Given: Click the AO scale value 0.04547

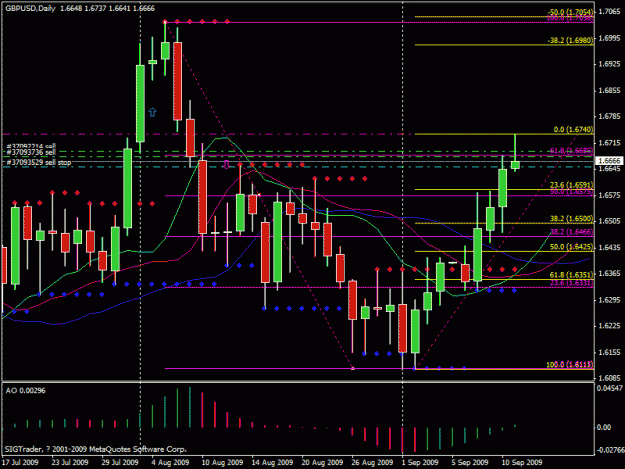Looking at the screenshot, I should [x=609, y=388].
